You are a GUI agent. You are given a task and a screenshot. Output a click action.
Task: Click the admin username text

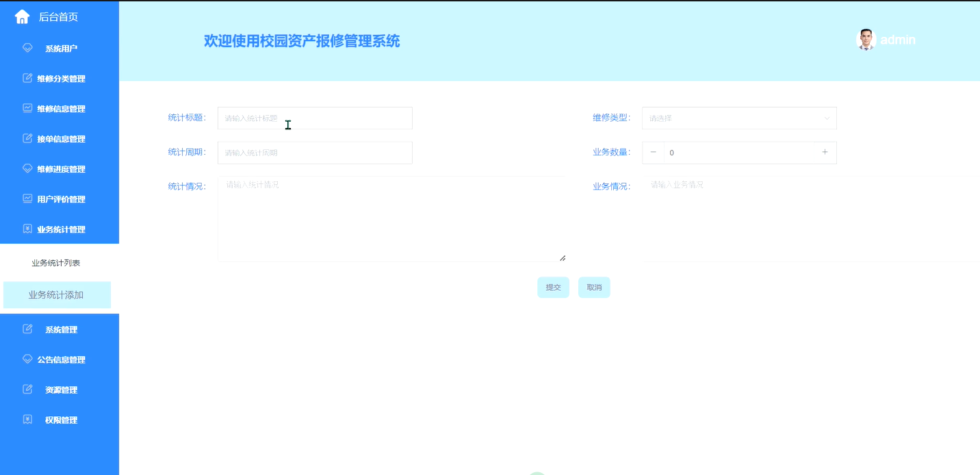898,40
